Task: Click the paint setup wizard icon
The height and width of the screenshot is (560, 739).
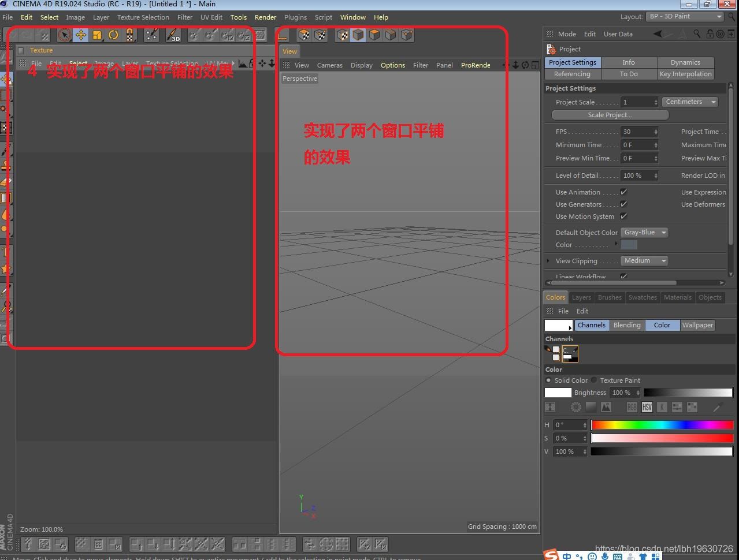Action: [151, 35]
